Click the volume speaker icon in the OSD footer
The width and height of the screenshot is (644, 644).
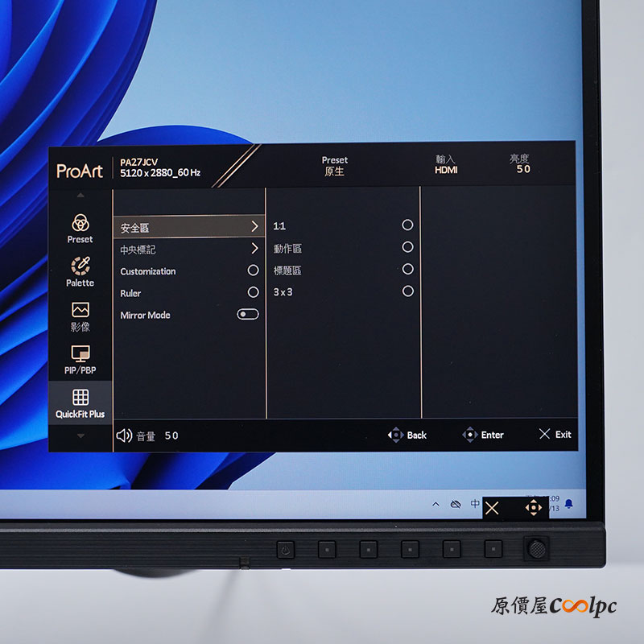tap(124, 436)
